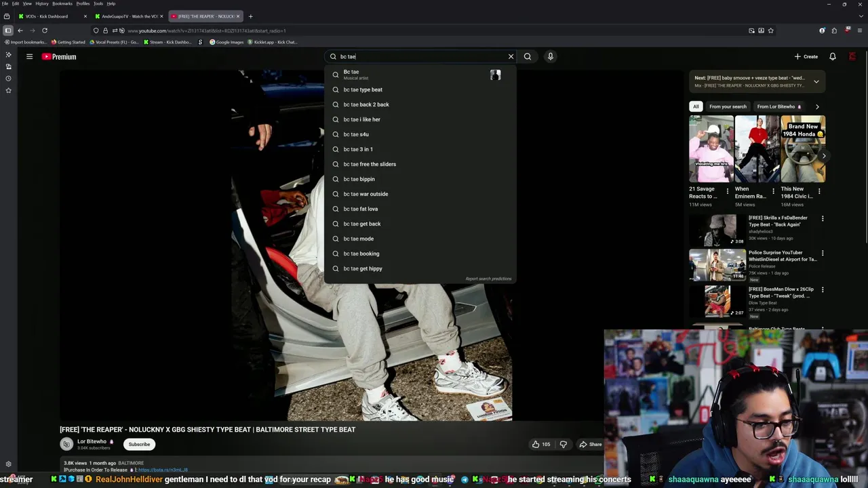Choose 'bc tae get back' suggestion
Image resolution: width=868 pixels, height=488 pixels.
420,224
